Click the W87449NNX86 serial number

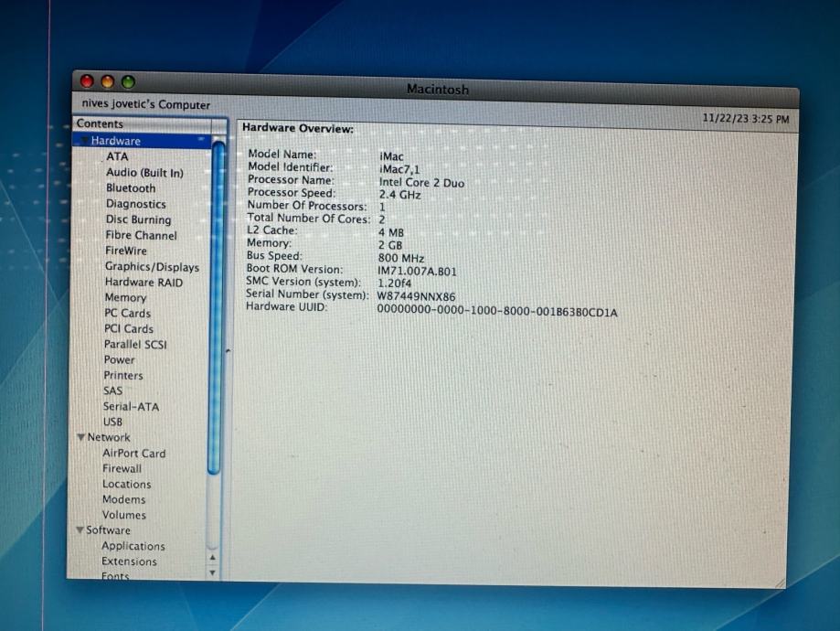point(416,296)
